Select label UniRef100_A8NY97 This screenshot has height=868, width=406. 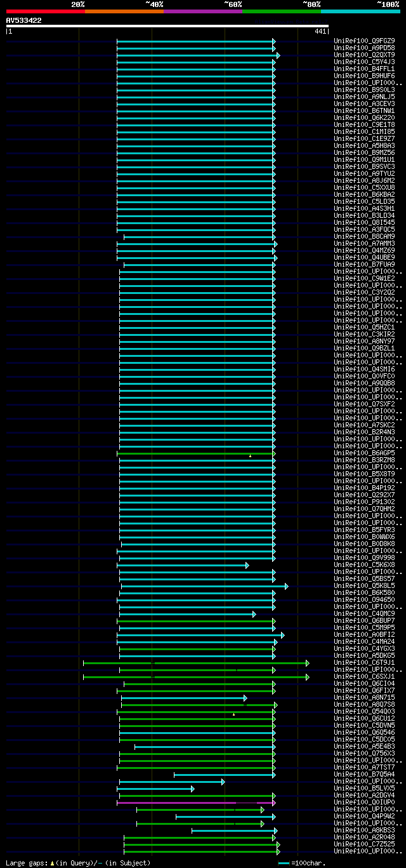[x=364, y=341]
